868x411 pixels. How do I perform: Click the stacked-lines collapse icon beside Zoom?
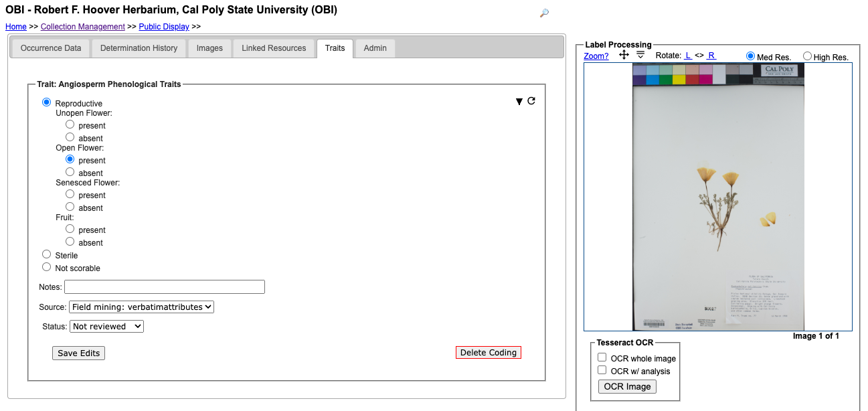pyautogui.click(x=640, y=55)
